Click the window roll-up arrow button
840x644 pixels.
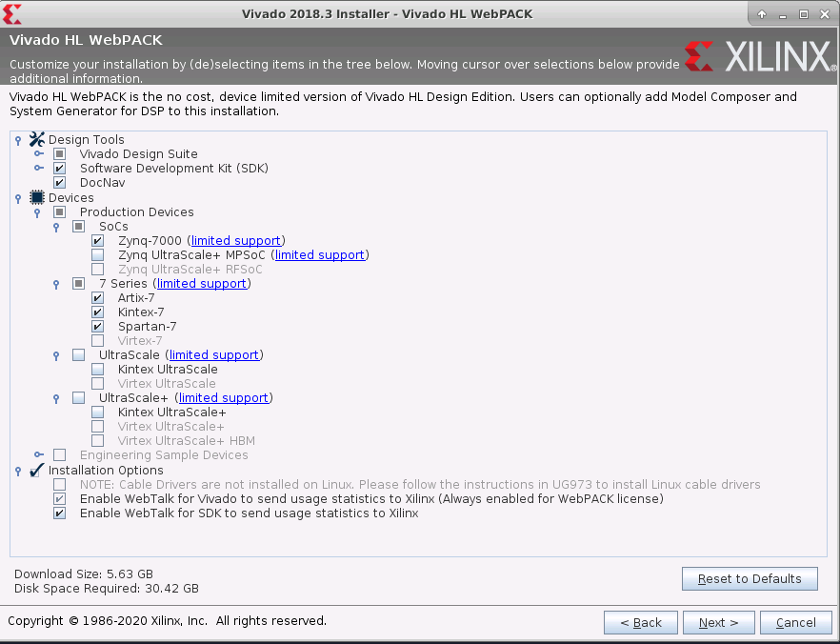click(x=762, y=14)
